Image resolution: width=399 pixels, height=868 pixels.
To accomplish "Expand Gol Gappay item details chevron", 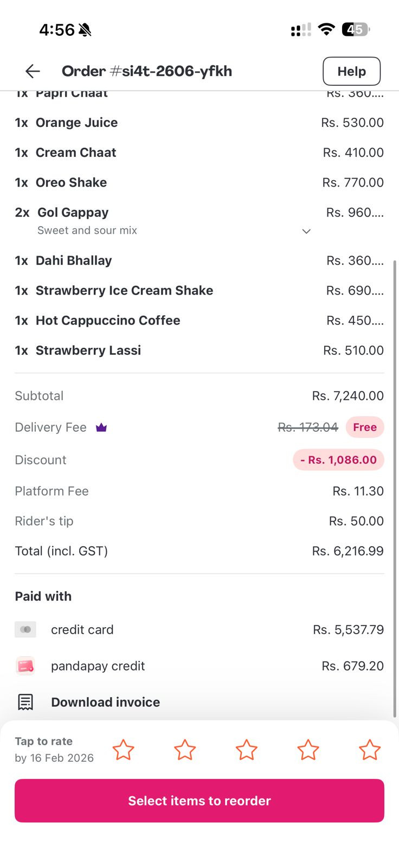I will click(x=306, y=231).
